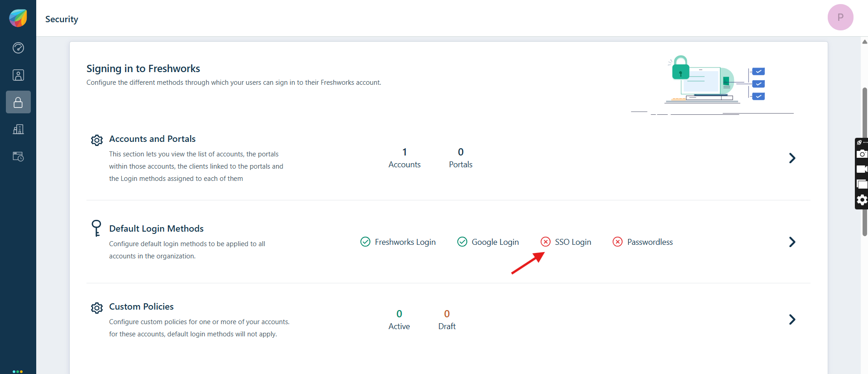The height and width of the screenshot is (374, 868).
Task: Open the Accounts and Portals heading
Action: pos(152,139)
